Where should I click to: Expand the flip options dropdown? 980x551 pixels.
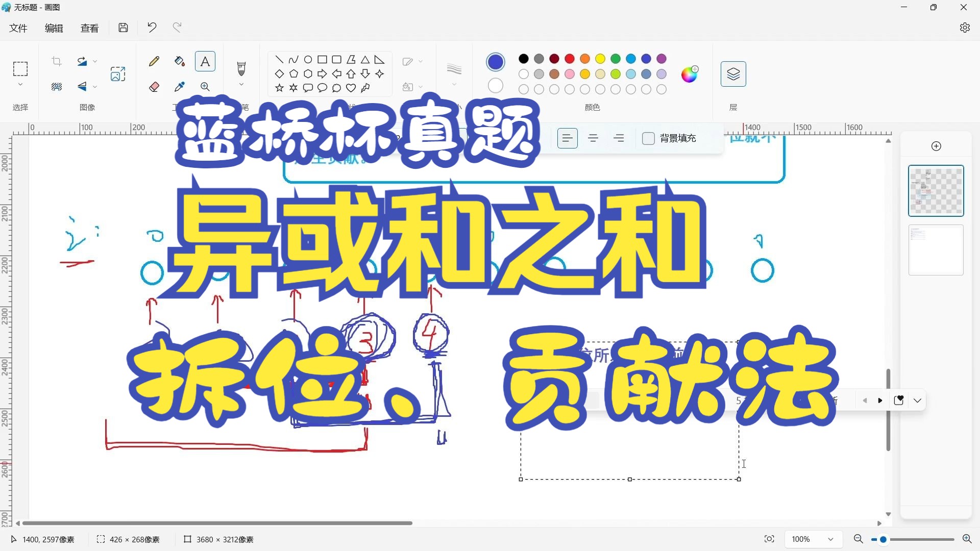[95, 87]
